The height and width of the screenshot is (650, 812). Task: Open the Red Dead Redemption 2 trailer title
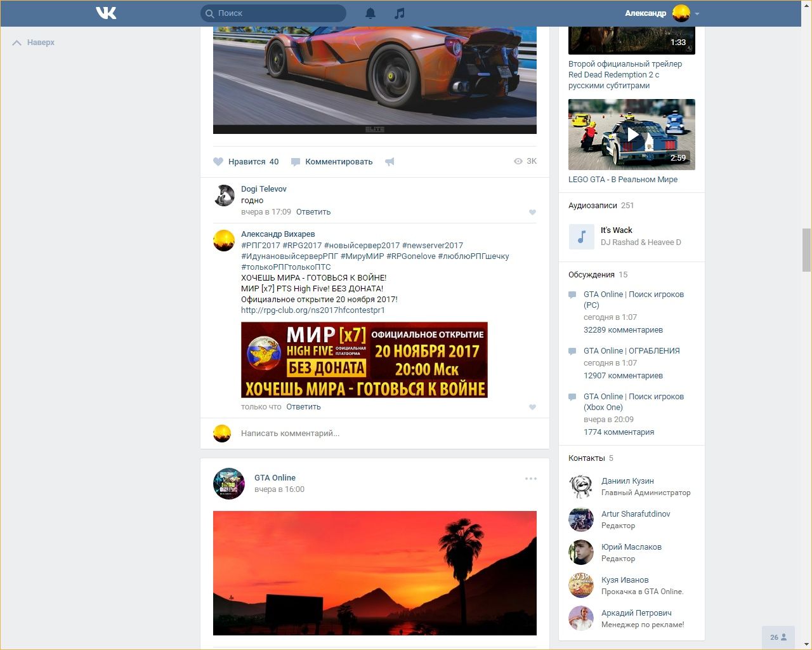point(625,75)
